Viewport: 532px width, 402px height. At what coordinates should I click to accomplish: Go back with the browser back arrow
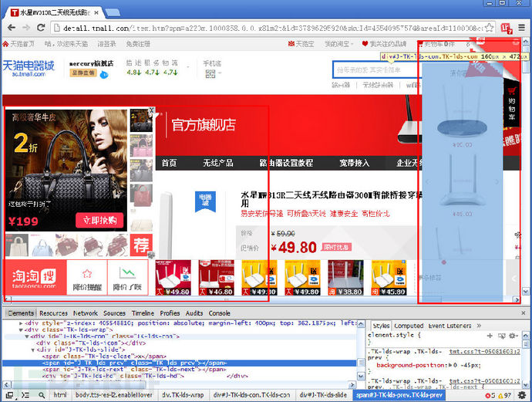click(x=12, y=28)
